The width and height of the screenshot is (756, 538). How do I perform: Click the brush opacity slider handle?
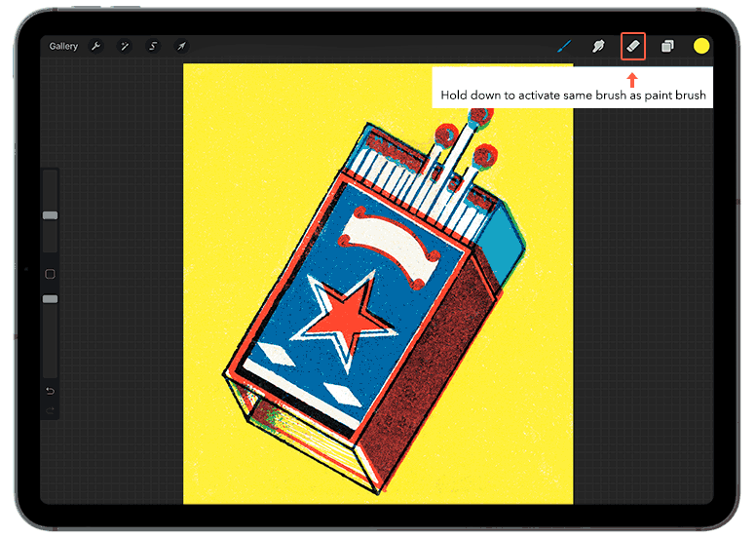50,298
